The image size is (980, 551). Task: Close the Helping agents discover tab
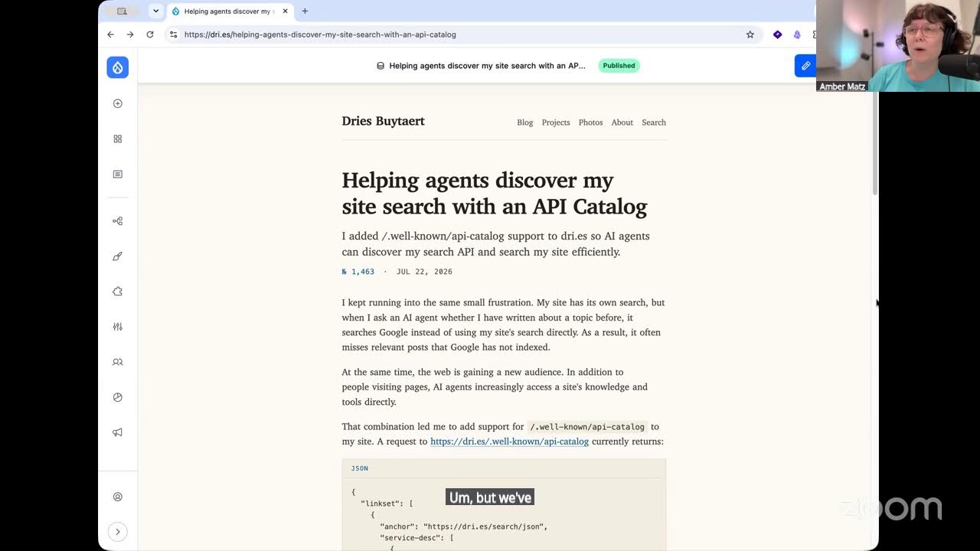[285, 11]
